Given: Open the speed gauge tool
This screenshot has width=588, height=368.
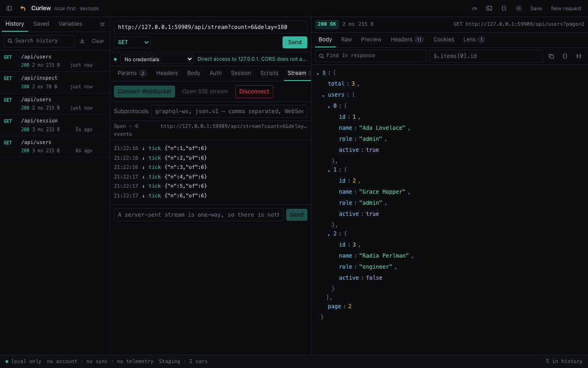Looking at the screenshot, I should point(475,8).
